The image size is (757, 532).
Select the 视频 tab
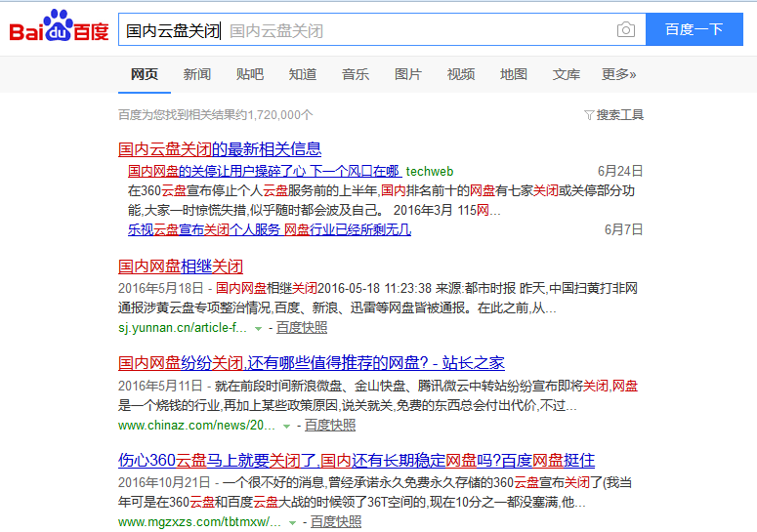point(460,74)
